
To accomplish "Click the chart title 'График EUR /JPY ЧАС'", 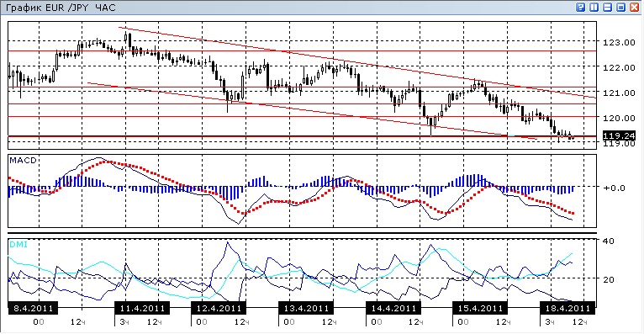I will click(x=61, y=8).
